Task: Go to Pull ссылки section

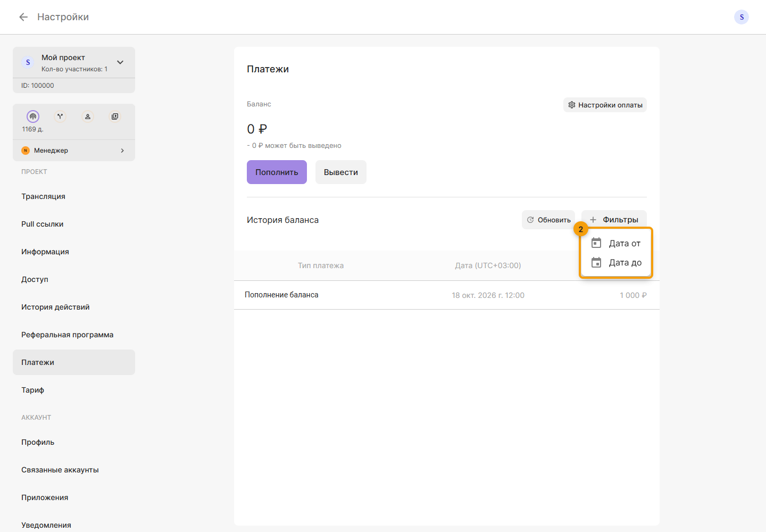Action: tap(74, 224)
